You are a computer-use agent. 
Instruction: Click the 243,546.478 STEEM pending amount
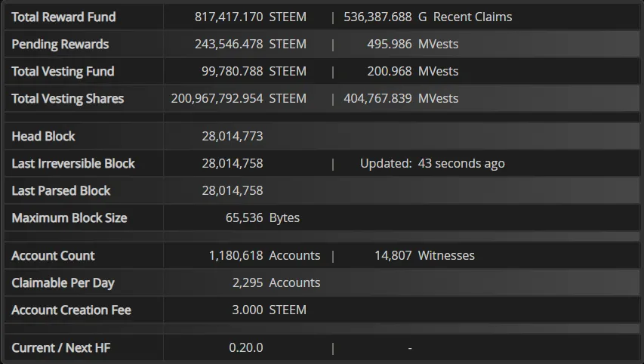[251, 44]
